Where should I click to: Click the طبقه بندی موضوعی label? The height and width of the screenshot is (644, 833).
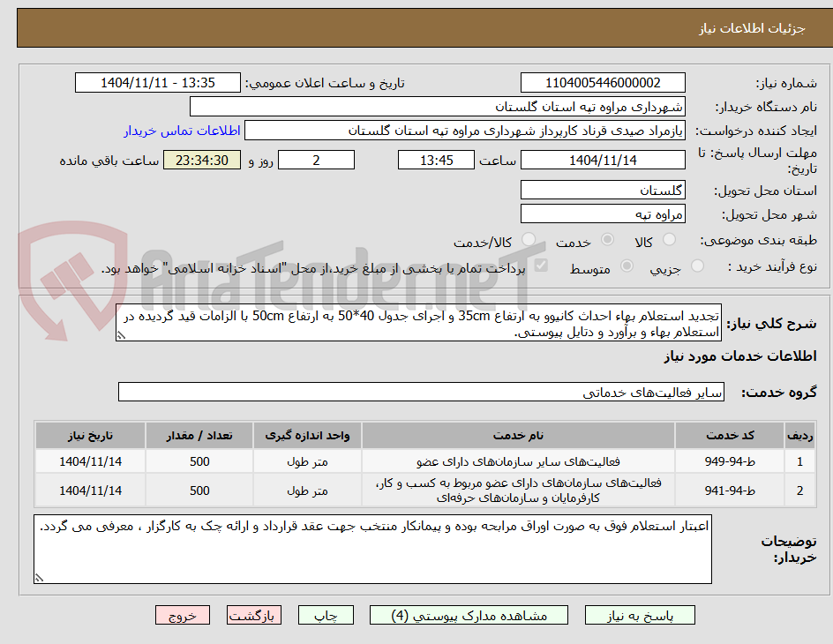coord(758,241)
